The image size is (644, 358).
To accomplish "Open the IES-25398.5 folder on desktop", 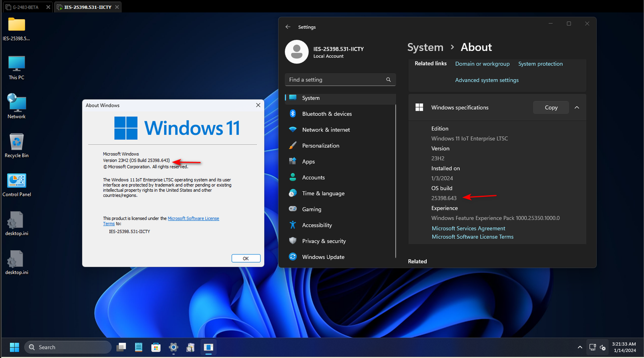I will (17, 29).
